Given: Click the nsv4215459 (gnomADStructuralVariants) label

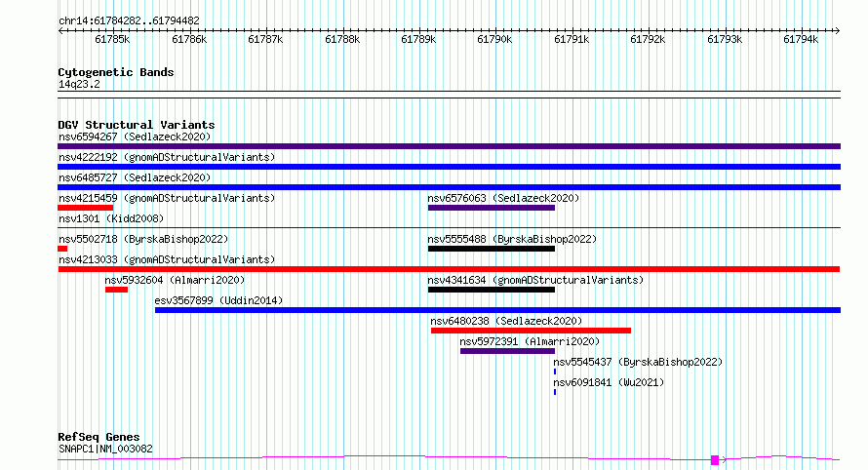Looking at the screenshot, I should (167, 198).
